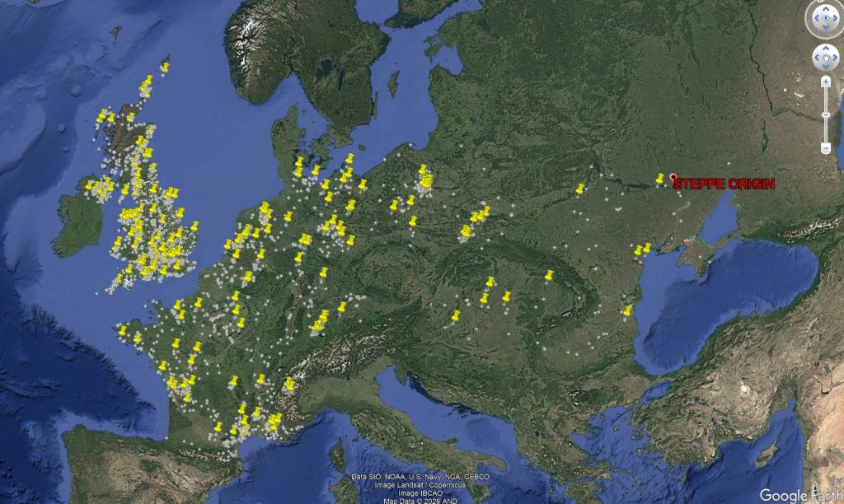Select the lone yellow pin in north-central Ukraine
This screenshot has height=504, width=844.
(579, 189)
